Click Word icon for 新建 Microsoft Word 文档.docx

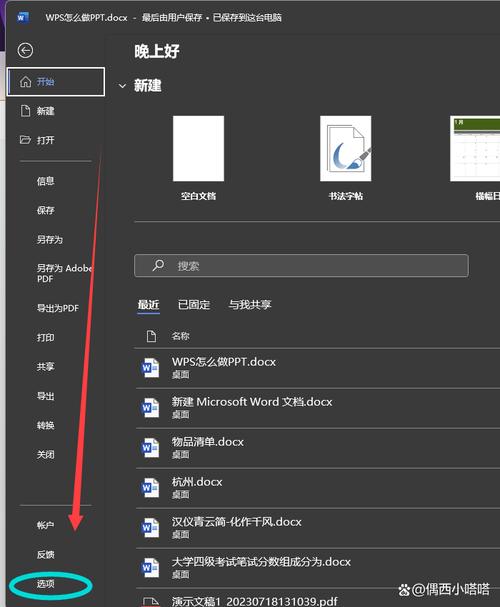click(x=150, y=408)
